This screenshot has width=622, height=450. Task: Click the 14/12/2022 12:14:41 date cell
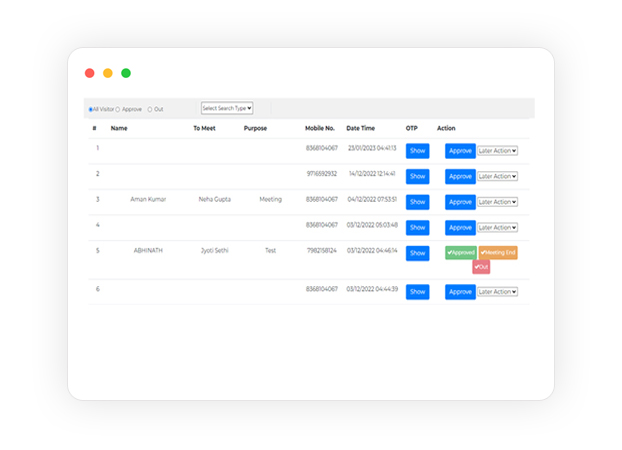pos(372,173)
